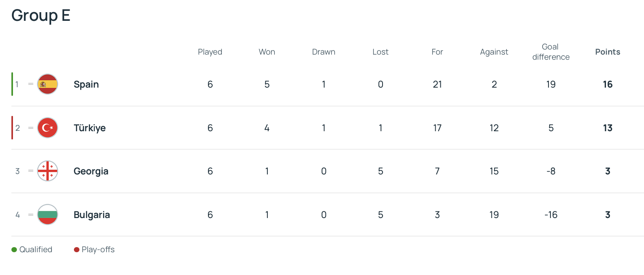Open the Spain team link
Viewport: 644px width, 275px height.
coord(86,84)
